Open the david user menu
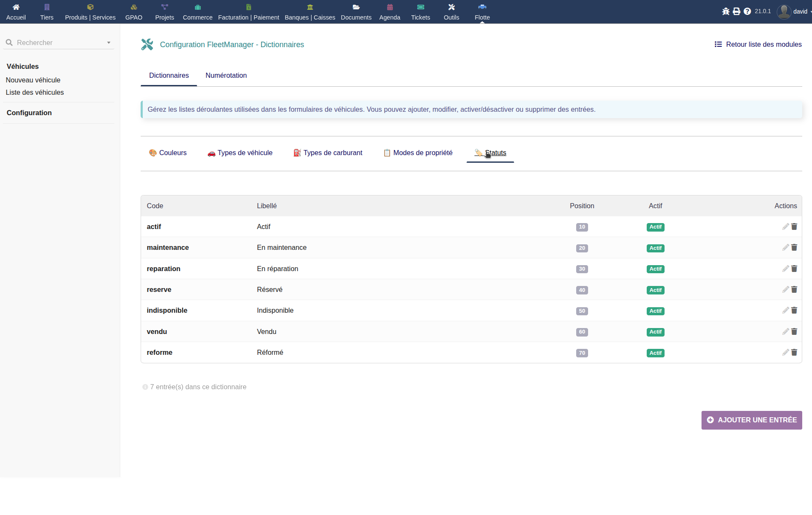 pos(794,11)
